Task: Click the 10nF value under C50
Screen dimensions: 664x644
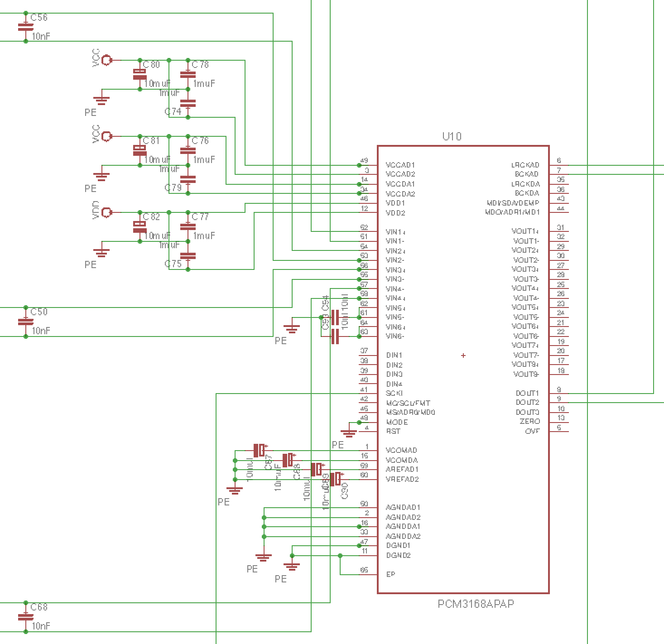Action: (x=41, y=331)
